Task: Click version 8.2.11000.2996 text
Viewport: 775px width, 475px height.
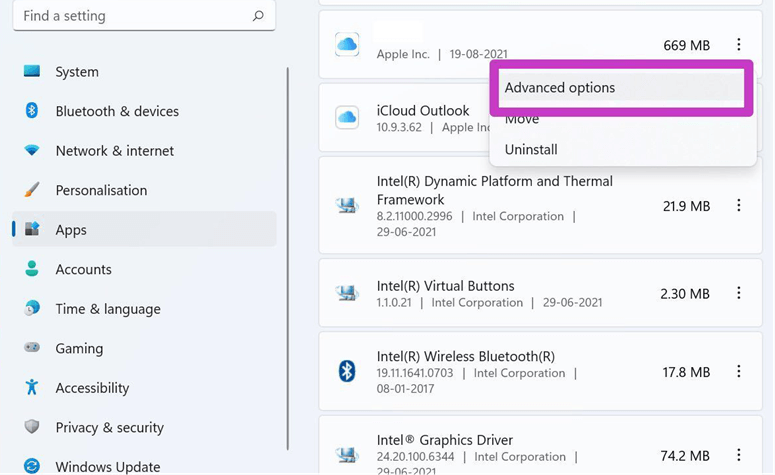Action: pos(414,216)
